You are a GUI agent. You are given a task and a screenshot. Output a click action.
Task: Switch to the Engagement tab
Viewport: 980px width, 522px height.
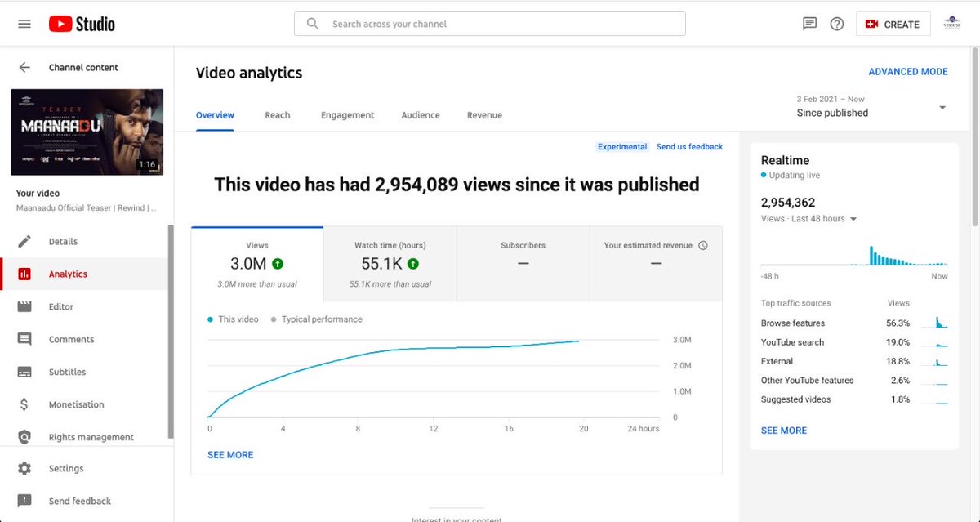(x=348, y=115)
